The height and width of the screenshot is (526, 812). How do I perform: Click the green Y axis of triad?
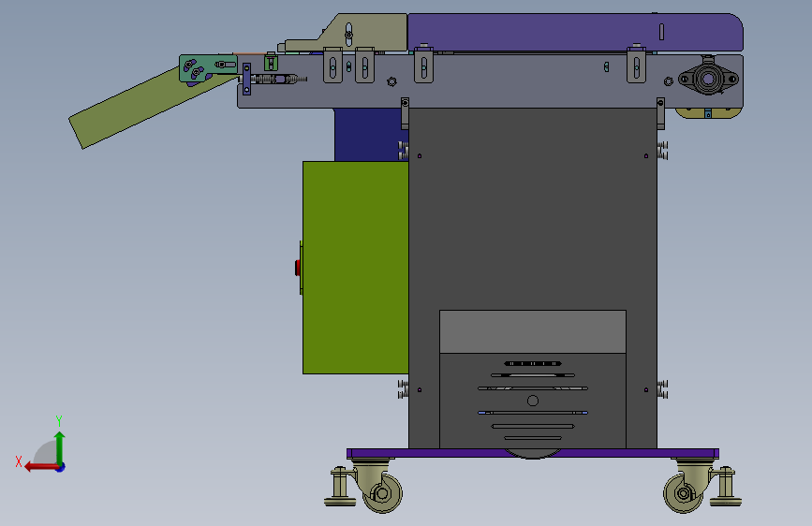[x=60, y=448]
